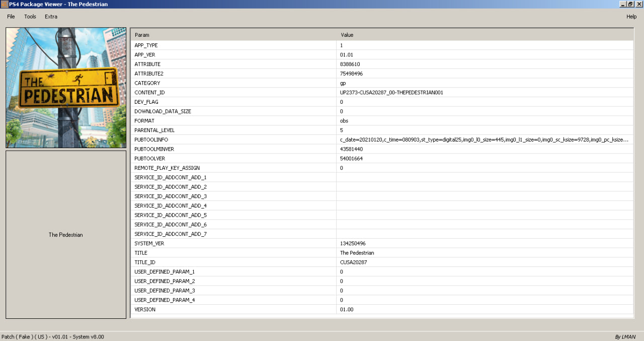Screen dimensions: 644x341
Task: Select SERVICE_ID_ADDCONT_ADD_6 row
Action: 382,225
